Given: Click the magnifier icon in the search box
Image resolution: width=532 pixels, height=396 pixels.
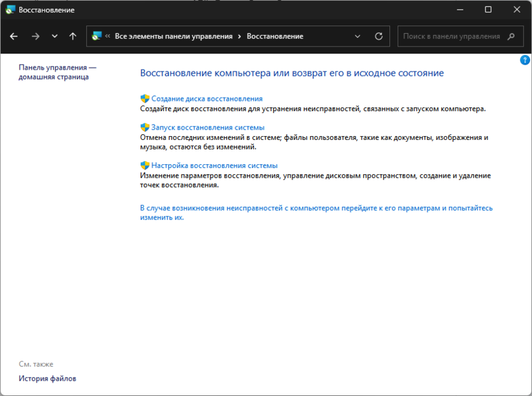Looking at the screenshot, I should [x=511, y=36].
